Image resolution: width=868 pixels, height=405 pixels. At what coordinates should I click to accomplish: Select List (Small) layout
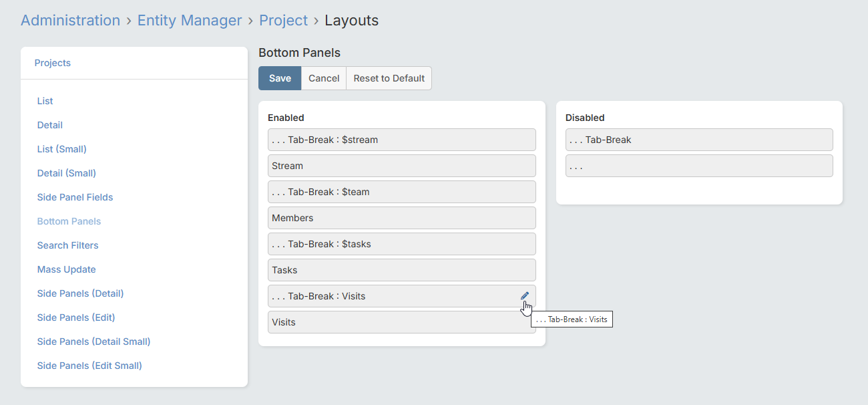pyautogui.click(x=62, y=149)
